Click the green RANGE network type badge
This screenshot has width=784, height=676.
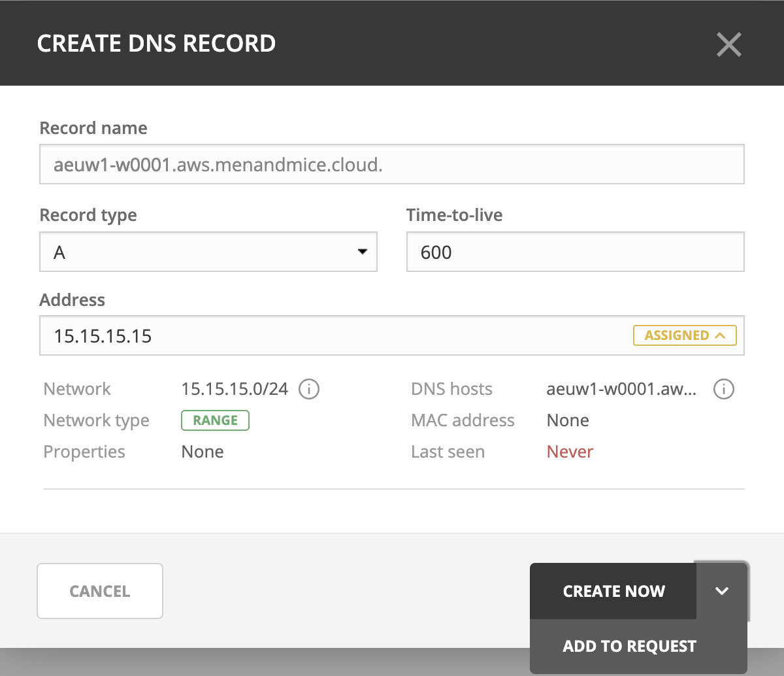[x=215, y=420]
